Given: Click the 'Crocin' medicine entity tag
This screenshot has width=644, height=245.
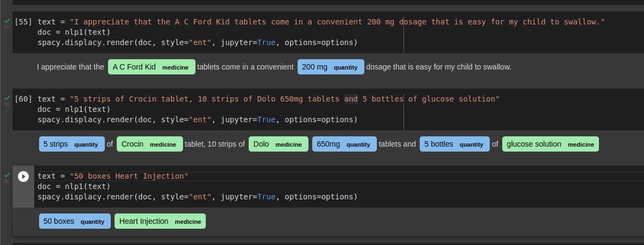Looking at the screenshot, I should click(150, 145).
